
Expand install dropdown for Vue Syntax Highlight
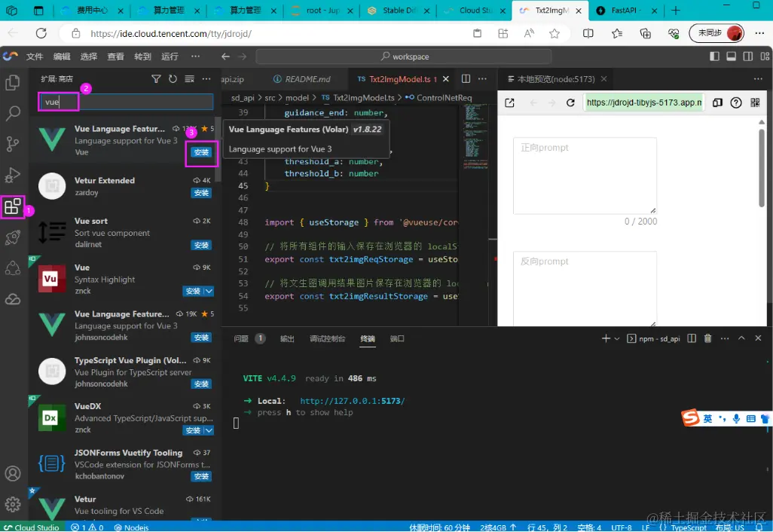click(x=209, y=292)
